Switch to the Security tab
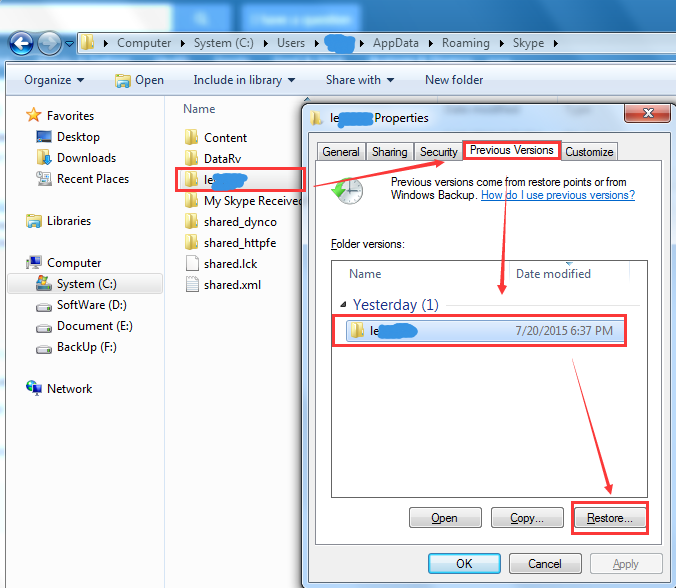Screen dimensions: 676x588 (x=439, y=152)
